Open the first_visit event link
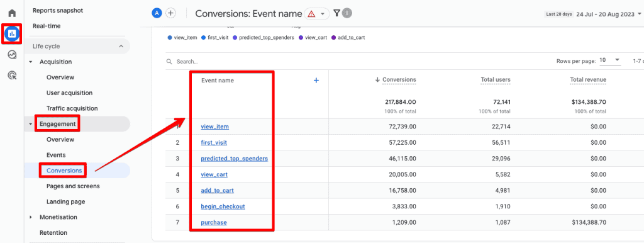 [214, 143]
